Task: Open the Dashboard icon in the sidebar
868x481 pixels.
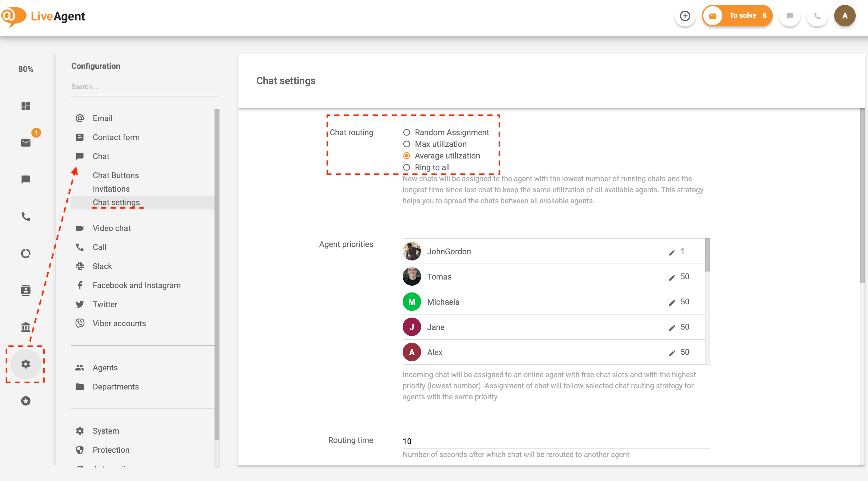Action: pos(25,106)
